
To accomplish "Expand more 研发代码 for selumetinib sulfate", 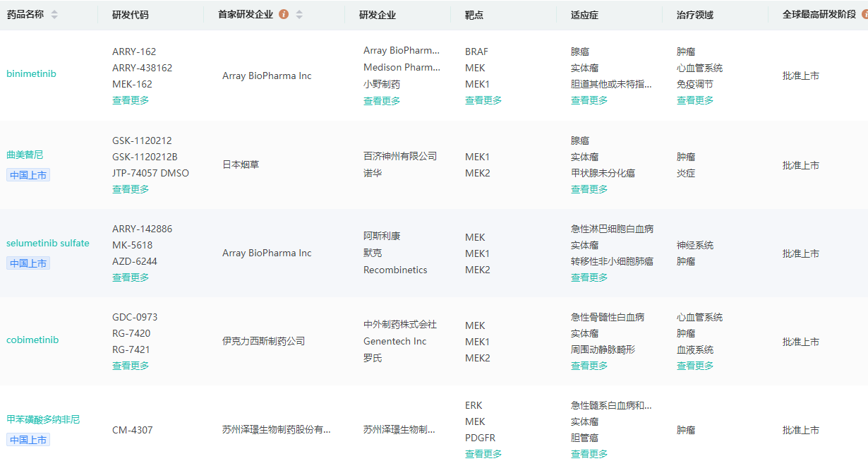I will 131,277.
